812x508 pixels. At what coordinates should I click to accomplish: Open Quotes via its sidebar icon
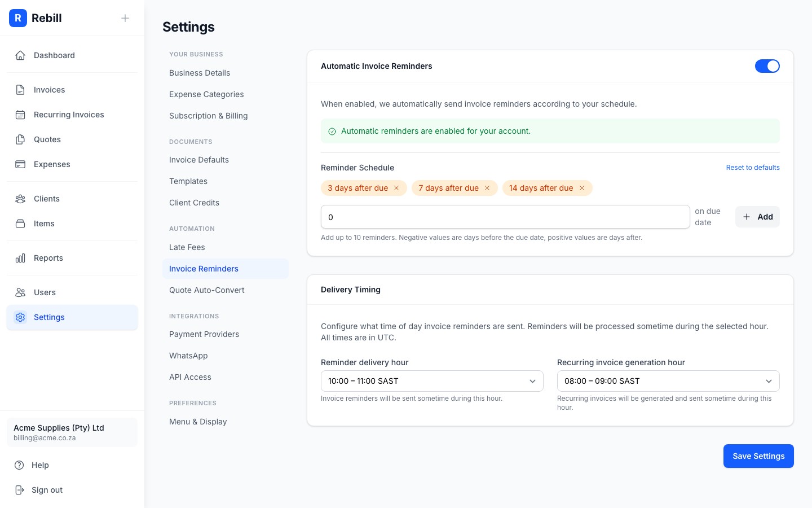point(21,139)
